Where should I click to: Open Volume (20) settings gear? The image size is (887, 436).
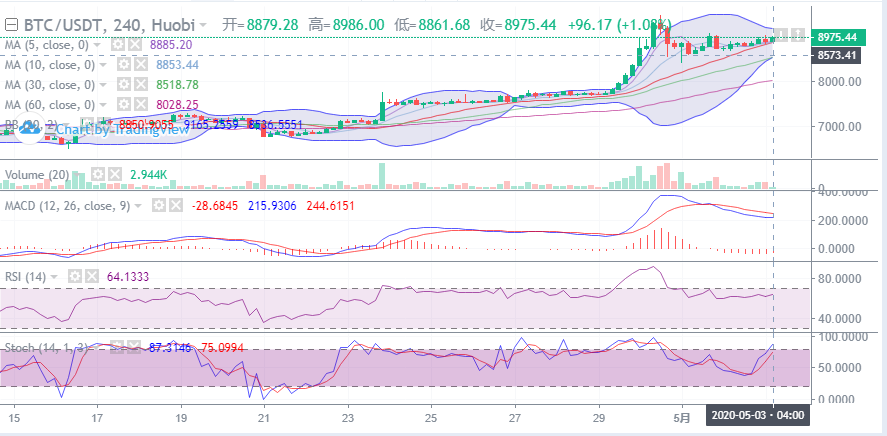point(98,174)
